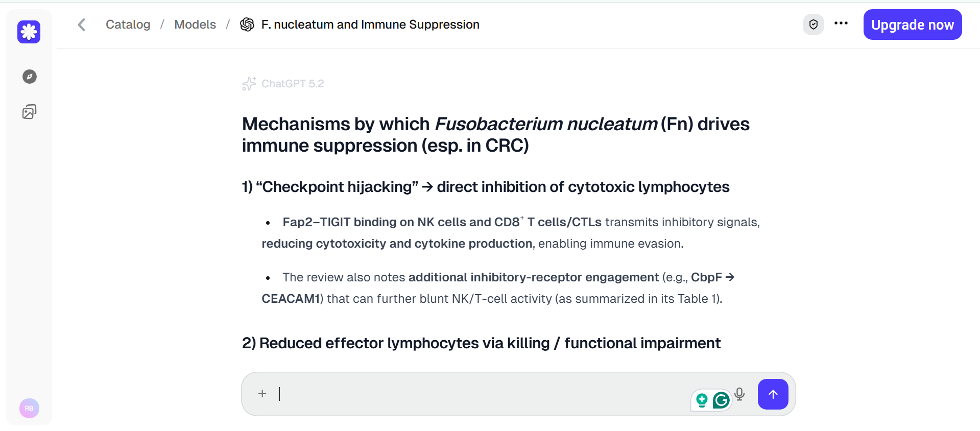Image resolution: width=980 pixels, height=431 pixels.
Task: Go to Models breadcrumb link
Action: [195, 25]
